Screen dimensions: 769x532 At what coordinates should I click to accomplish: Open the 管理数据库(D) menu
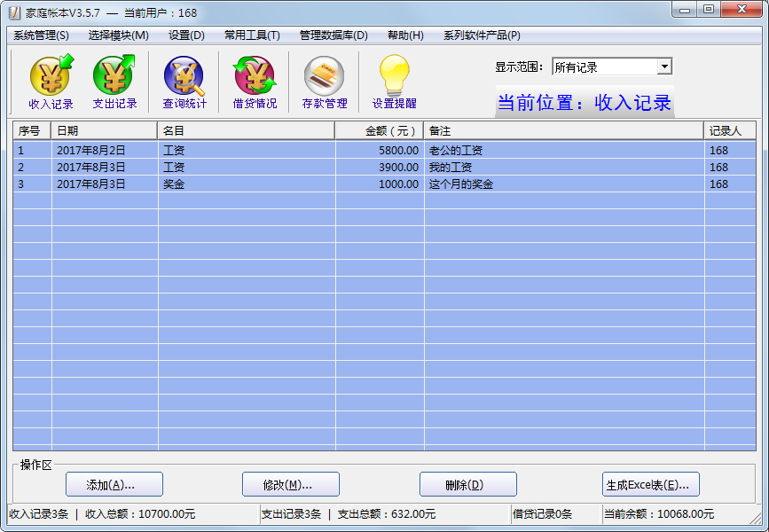click(x=333, y=35)
